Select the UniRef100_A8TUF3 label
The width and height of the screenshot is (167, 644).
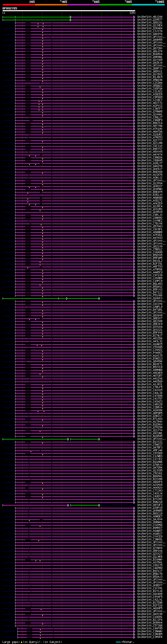tap(150, 505)
